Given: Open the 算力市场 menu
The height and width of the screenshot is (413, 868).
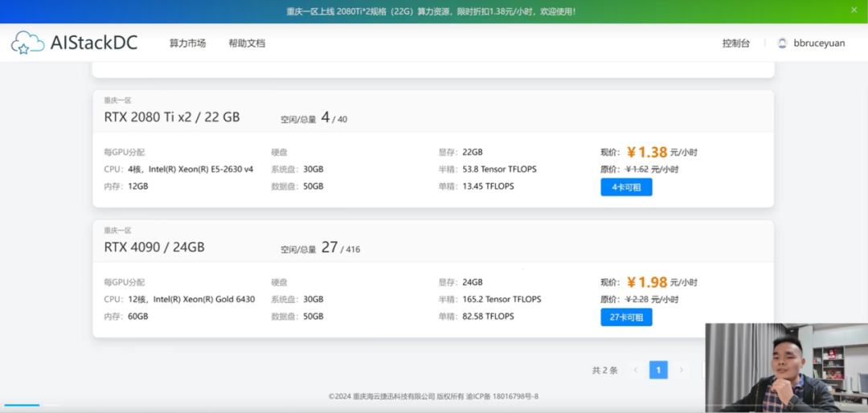Looking at the screenshot, I should (x=187, y=43).
